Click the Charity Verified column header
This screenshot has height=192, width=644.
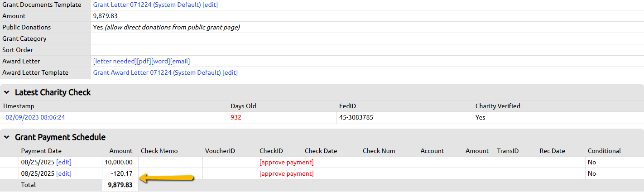click(498, 106)
